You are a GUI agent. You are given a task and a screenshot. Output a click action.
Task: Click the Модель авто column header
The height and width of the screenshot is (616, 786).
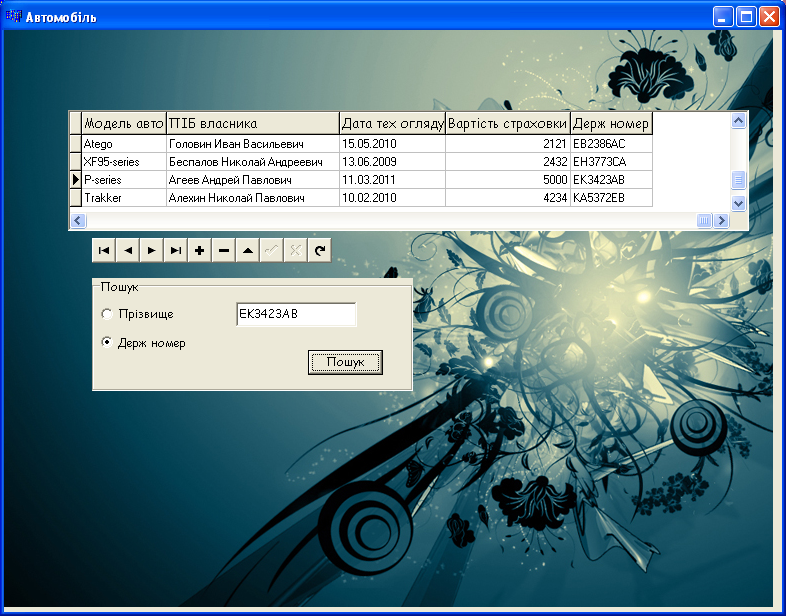click(124, 123)
